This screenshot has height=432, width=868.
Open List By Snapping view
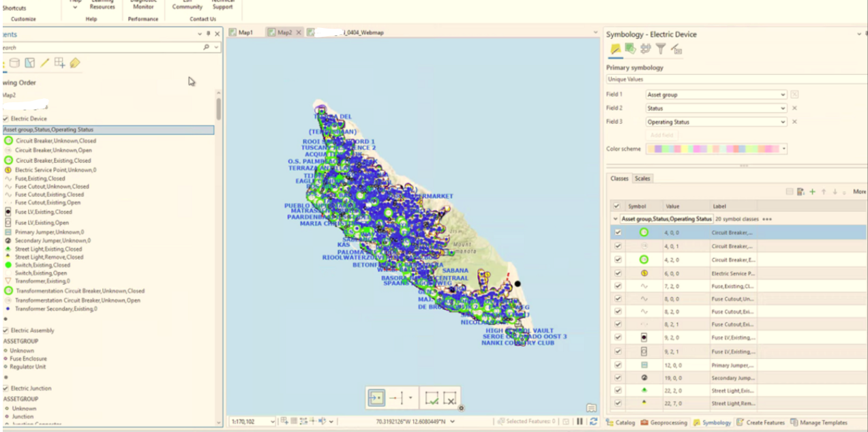(59, 63)
